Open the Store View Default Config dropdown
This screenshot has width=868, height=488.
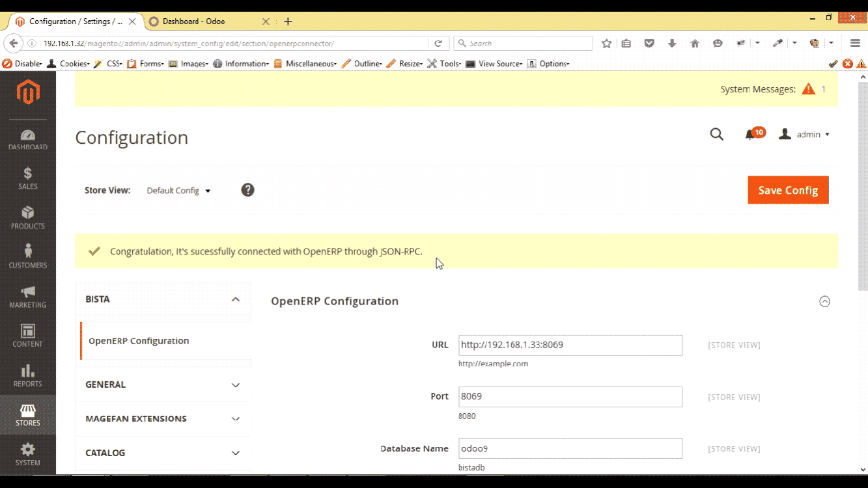click(179, 191)
